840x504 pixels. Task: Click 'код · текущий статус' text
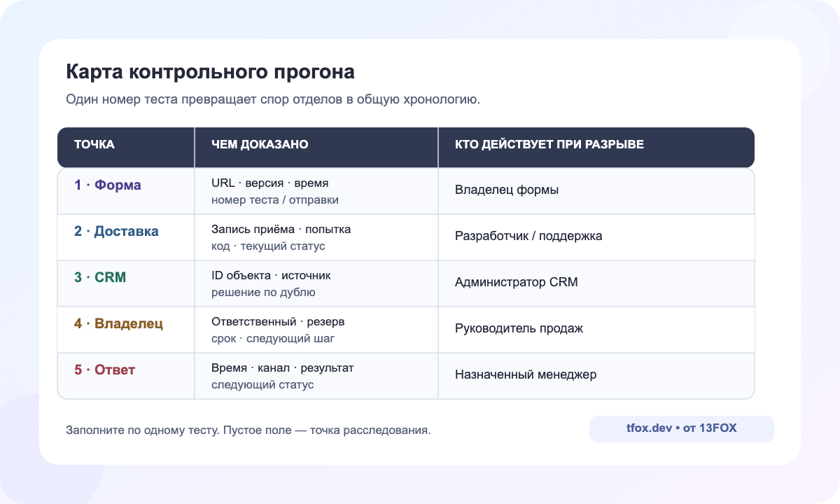pos(268,246)
